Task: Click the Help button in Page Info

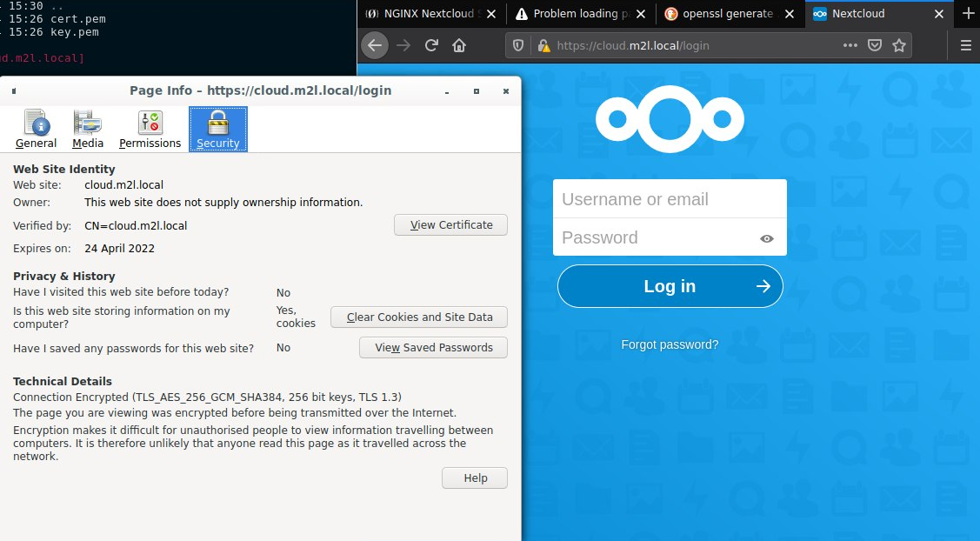Action: 475,478
